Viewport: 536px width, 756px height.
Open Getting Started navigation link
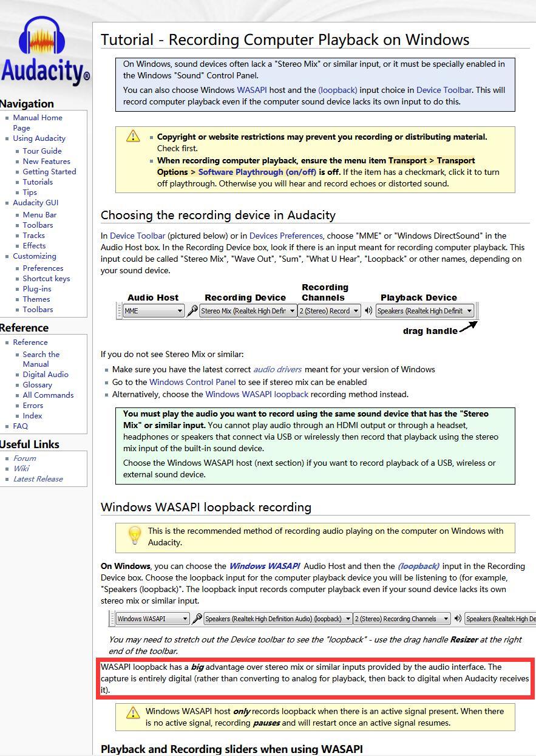tap(50, 172)
